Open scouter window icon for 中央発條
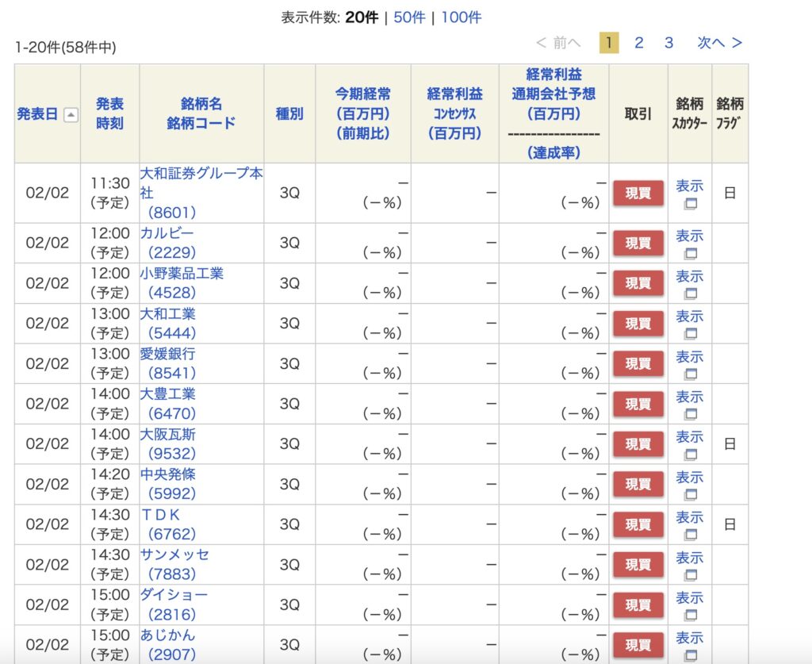 (x=690, y=494)
